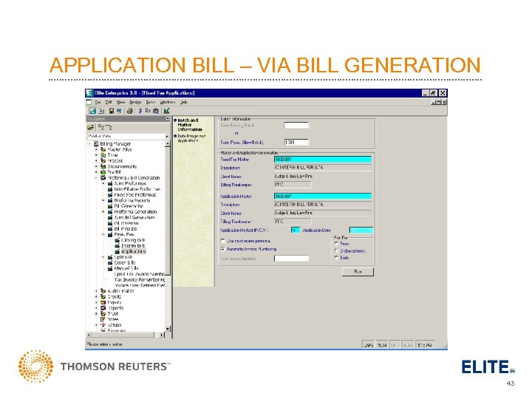Select the Disbursements radio button
This screenshot has height=399, width=532.
337,250
